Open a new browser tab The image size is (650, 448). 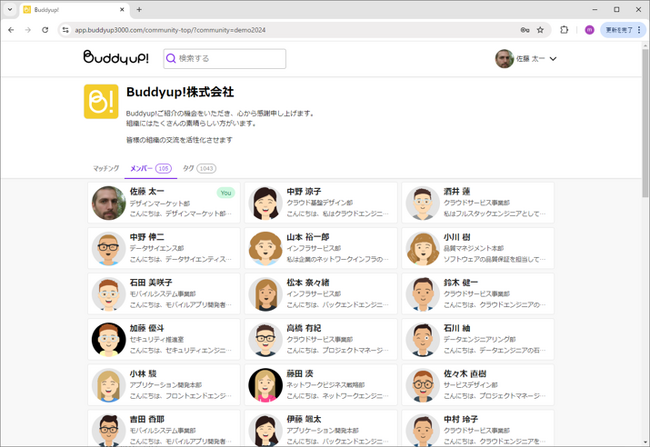[139, 10]
